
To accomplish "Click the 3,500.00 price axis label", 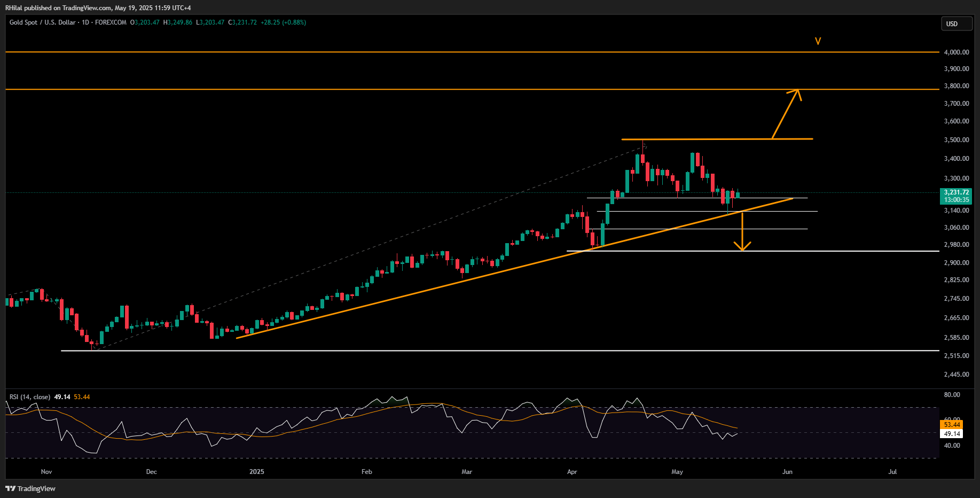I will pyautogui.click(x=957, y=140).
